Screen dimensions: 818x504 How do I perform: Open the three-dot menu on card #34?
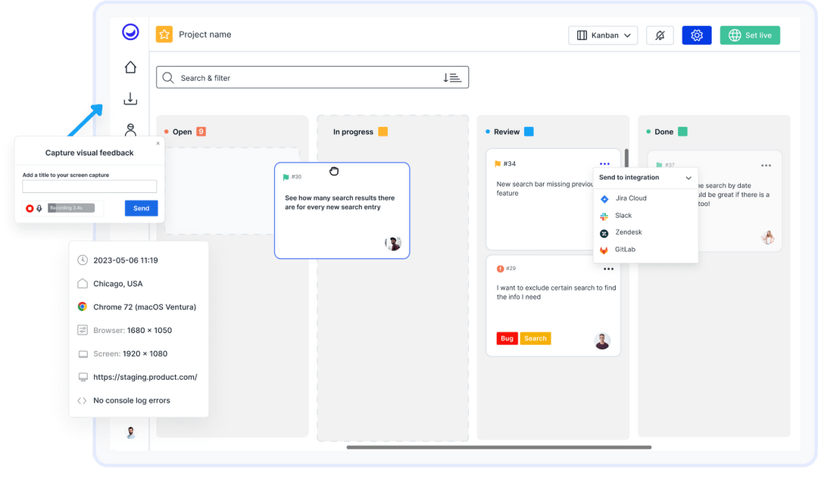[x=604, y=163]
